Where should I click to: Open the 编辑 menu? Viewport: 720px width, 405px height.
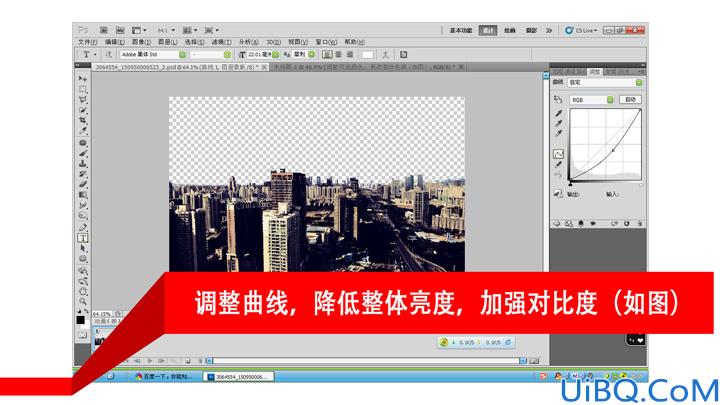coord(114,42)
